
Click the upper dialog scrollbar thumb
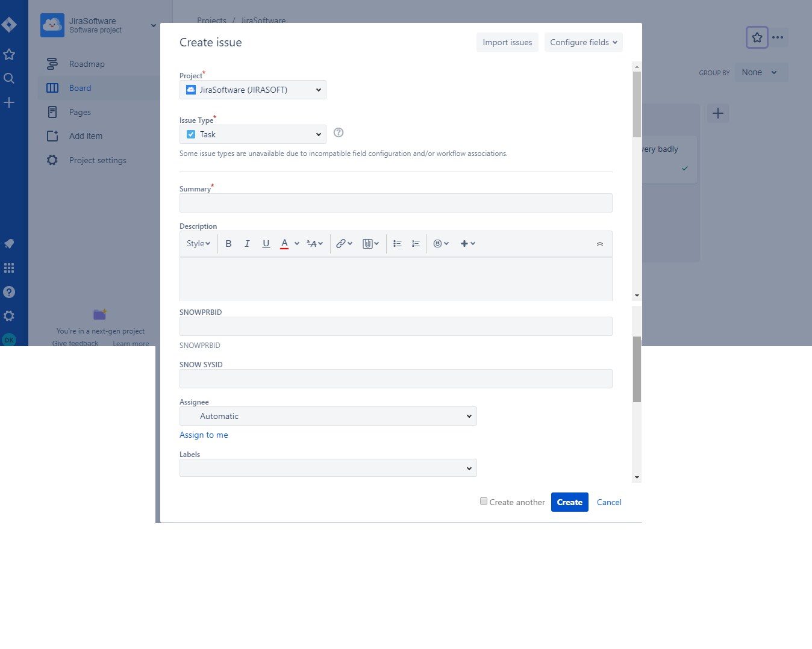637,104
